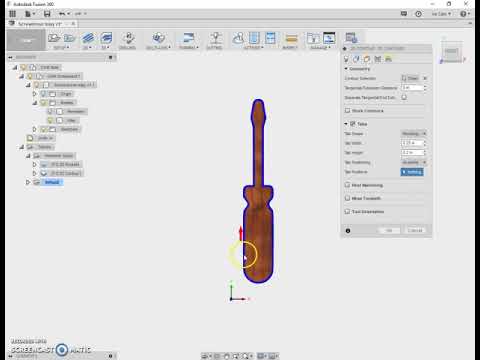Screen dimensions: 480x360
Task: Open the Task Manager manage icon
Action: tap(329, 38)
